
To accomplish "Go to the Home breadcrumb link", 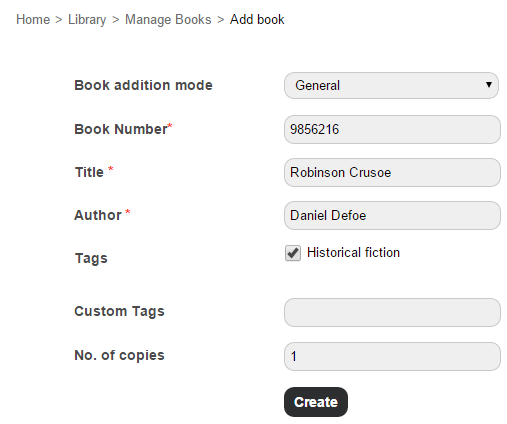I will point(33,19).
